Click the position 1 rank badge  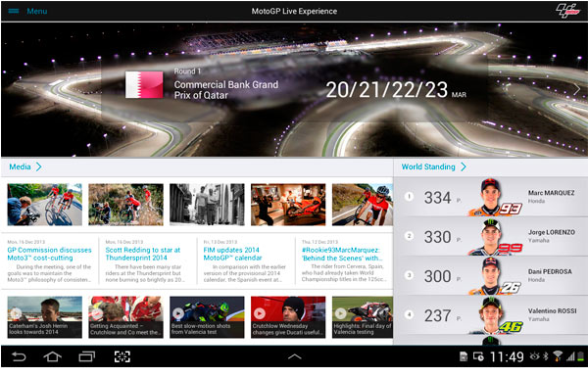[409, 197]
